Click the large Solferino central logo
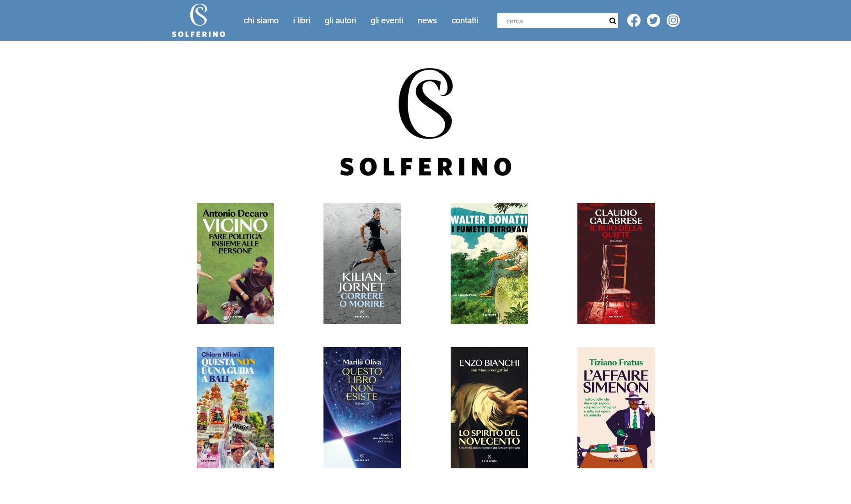The width and height of the screenshot is (851, 504). point(425,122)
